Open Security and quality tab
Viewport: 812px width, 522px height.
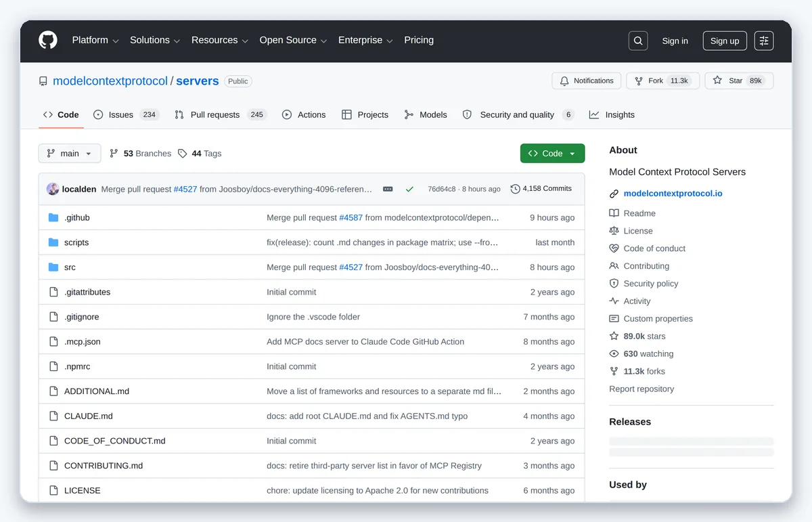[518, 114]
